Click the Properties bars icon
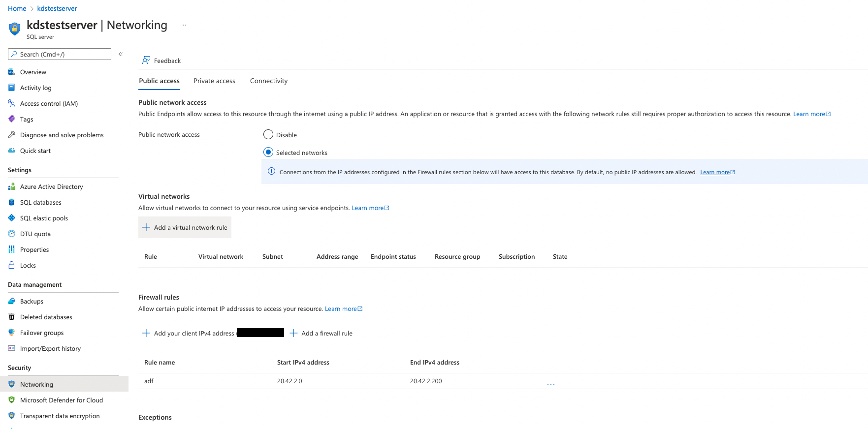Screen dimensions: 868x429 point(11,249)
